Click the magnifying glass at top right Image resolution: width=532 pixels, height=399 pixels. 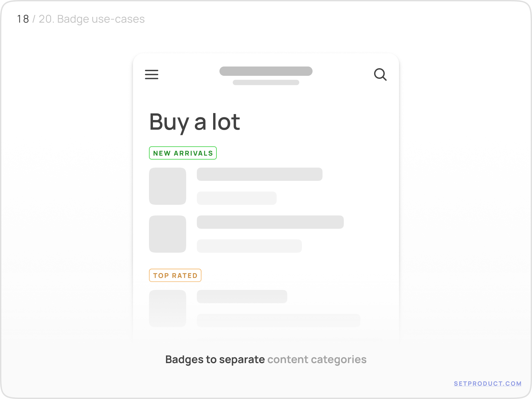pos(381,75)
